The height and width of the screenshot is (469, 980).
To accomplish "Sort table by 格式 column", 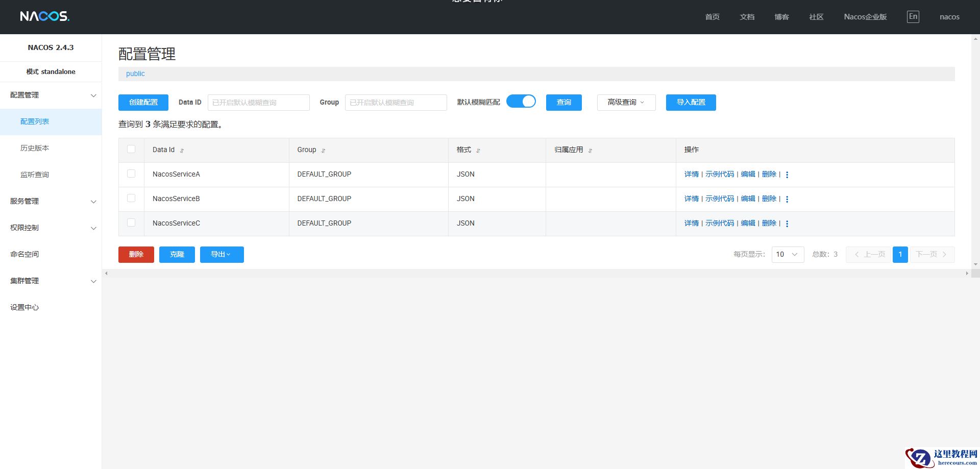I will click(x=478, y=151).
